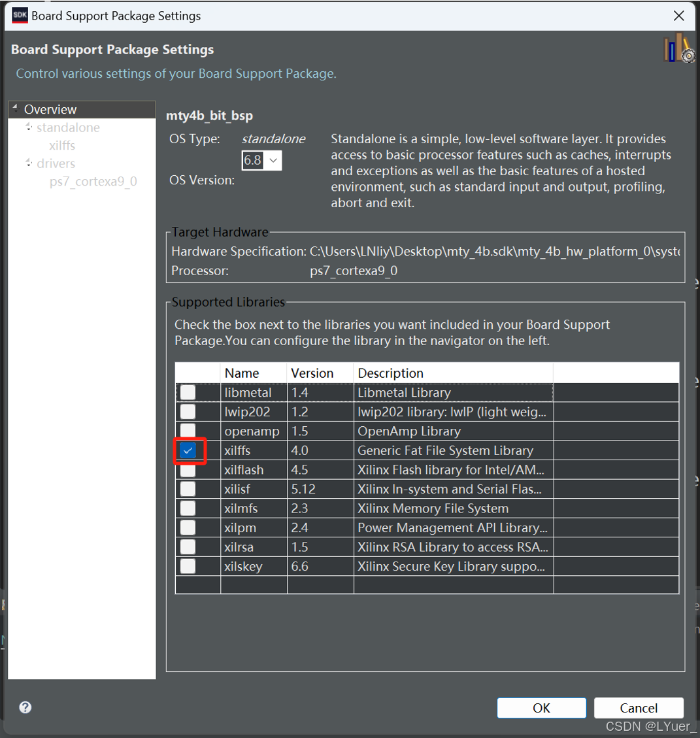Enable the xilrsa library checkbox
Viewport: 700px width, 738px height.
(188, 547)
